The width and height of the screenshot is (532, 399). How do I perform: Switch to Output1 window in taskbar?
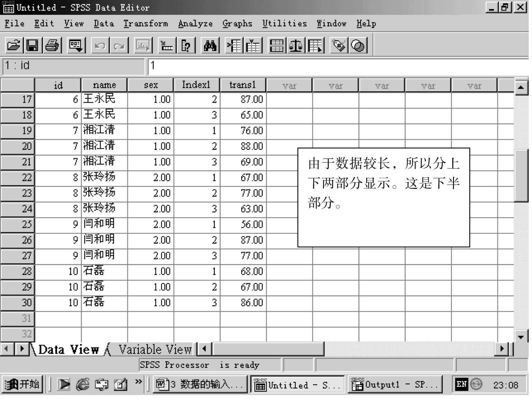[x=395, y=385]
